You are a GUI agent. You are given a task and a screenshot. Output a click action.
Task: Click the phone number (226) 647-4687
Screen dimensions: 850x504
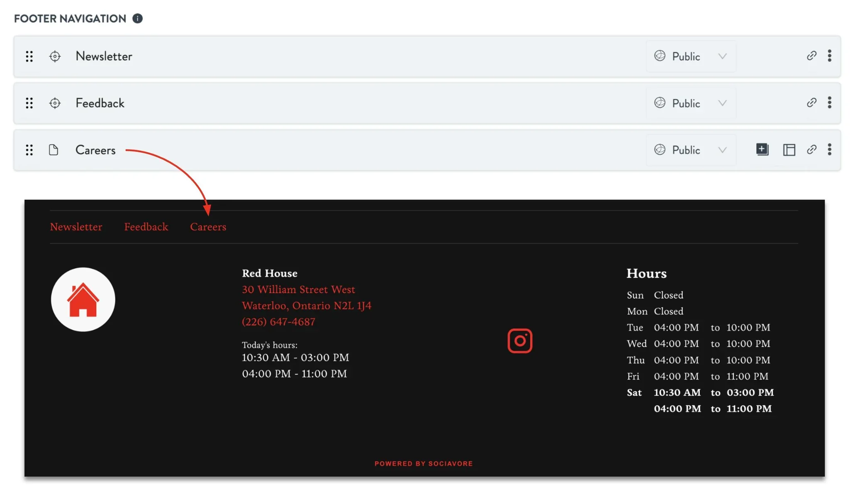278,322
